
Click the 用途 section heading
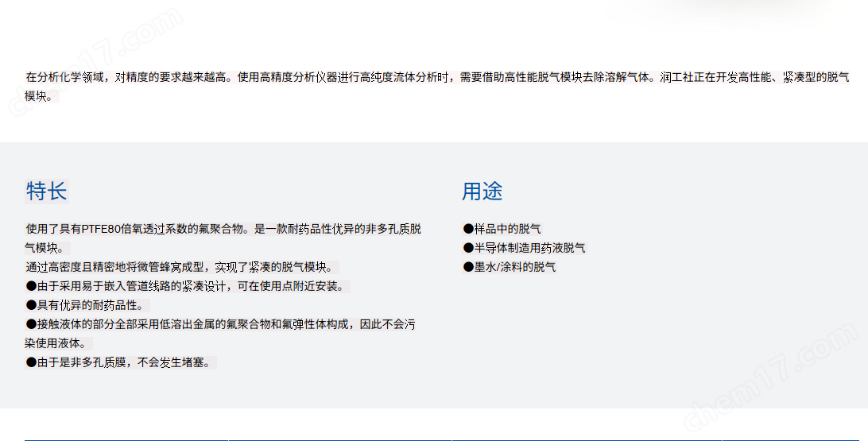482,191
